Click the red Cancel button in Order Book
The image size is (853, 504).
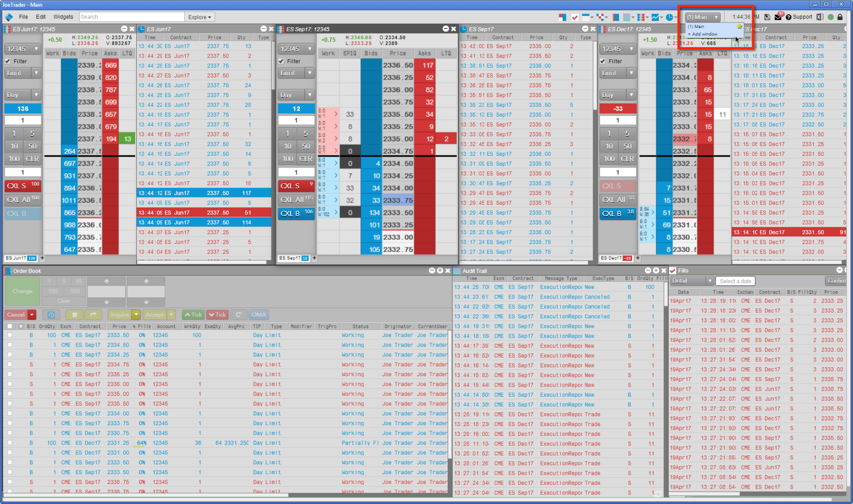16,315
